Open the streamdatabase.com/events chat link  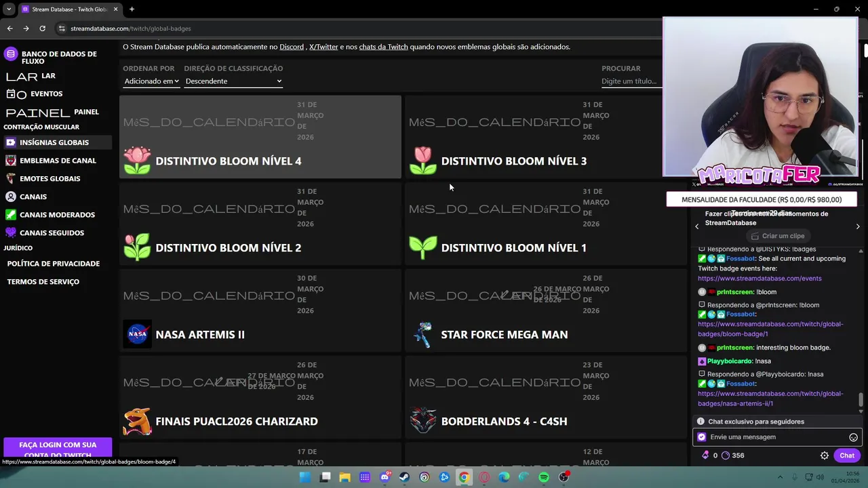(x=759, y=279)
